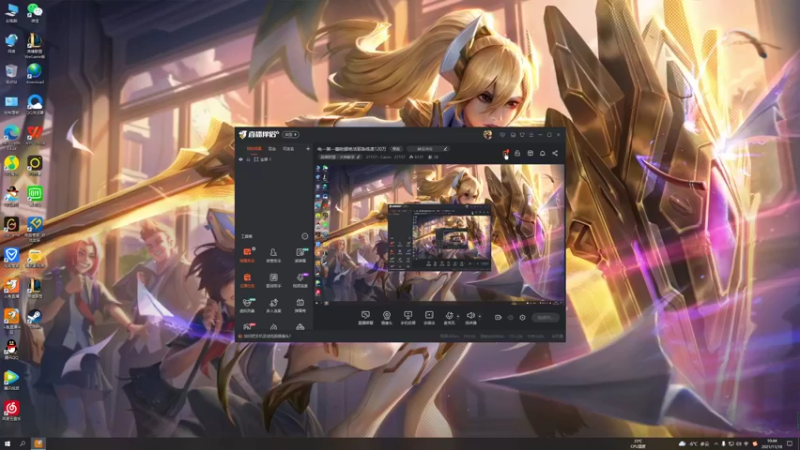Click the microphone icon in the bottom toolbar
The height and width of the screenshot is (450, 800).
pyautogui.click(x=449, y=317)
